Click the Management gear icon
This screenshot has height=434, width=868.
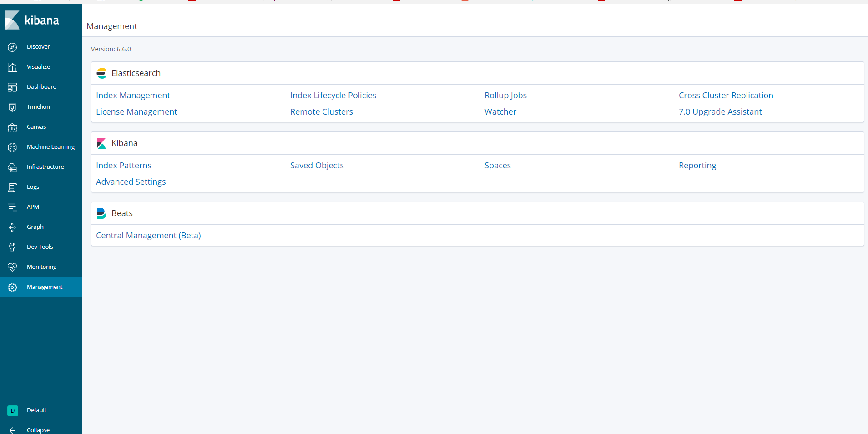coord(12,287)
